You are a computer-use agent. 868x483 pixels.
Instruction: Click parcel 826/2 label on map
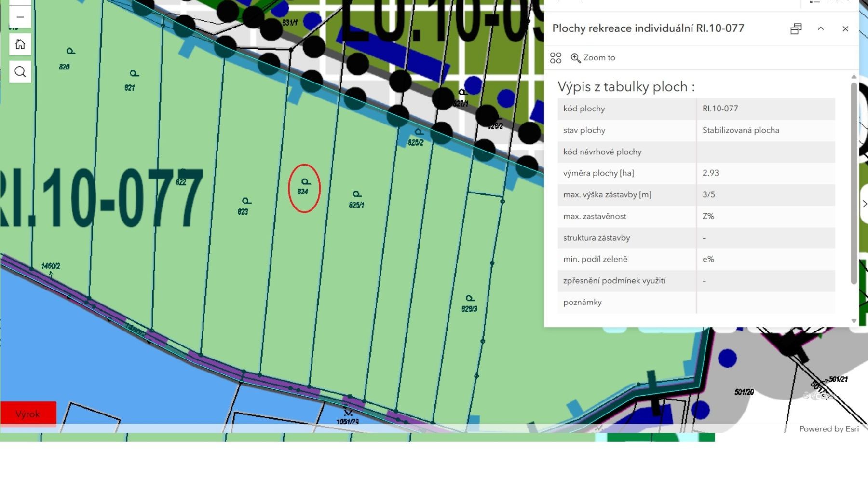(x=416, y=143)
